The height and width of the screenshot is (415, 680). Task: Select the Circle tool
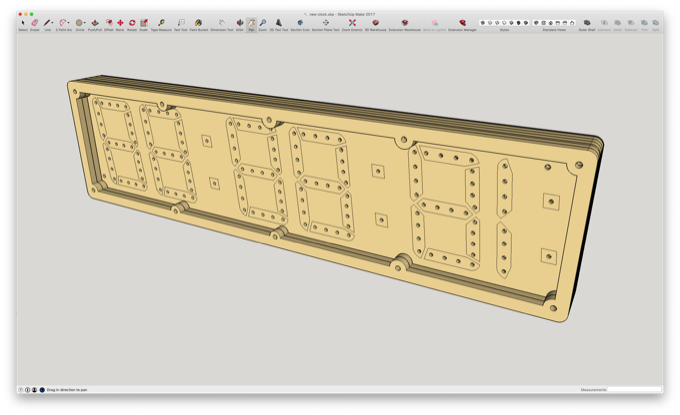point(79,23)
